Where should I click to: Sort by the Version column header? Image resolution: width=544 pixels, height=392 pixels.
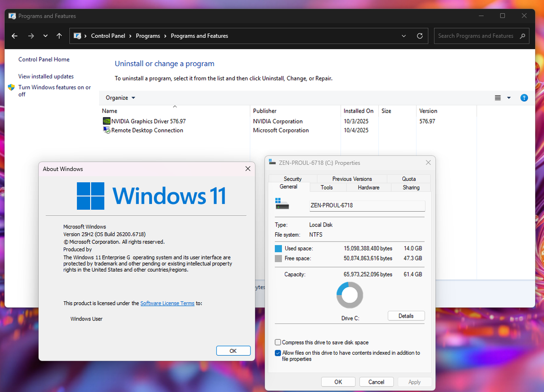446,111
